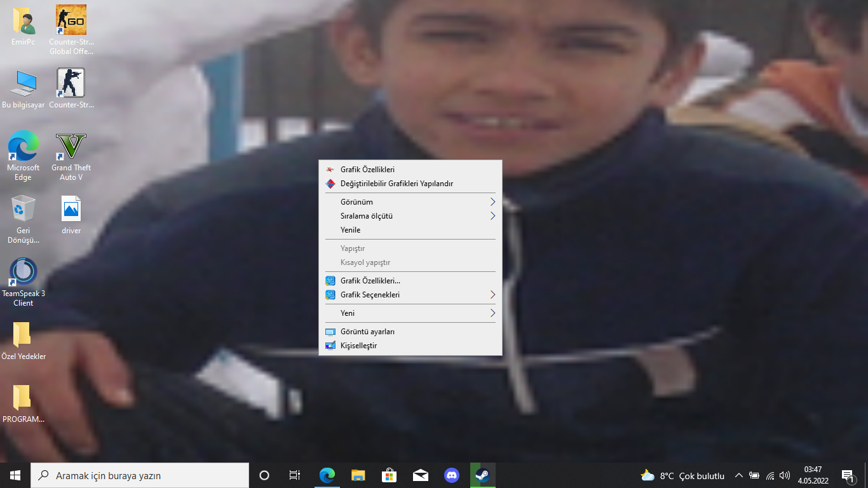
Task: Select the Microsoft Edge desktop shortcut
Action: pyautogui.click(x=24, y=156)
